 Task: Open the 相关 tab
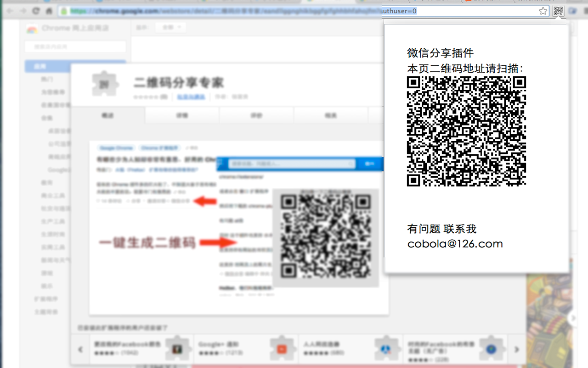[x=331, y=115]
